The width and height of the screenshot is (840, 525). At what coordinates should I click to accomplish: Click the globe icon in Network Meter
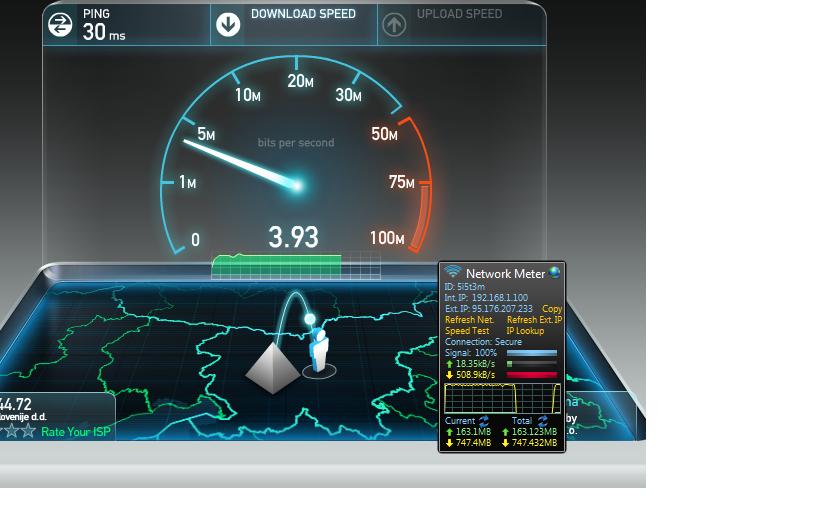[x=555, y=272]
